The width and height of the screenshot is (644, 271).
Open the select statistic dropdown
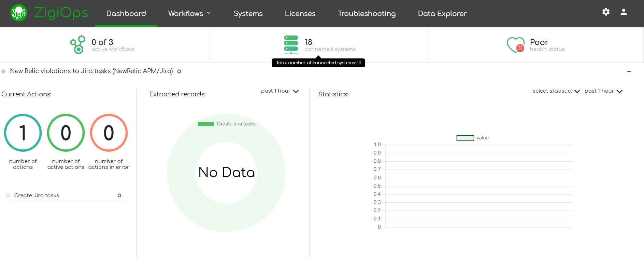click(556, 91)
